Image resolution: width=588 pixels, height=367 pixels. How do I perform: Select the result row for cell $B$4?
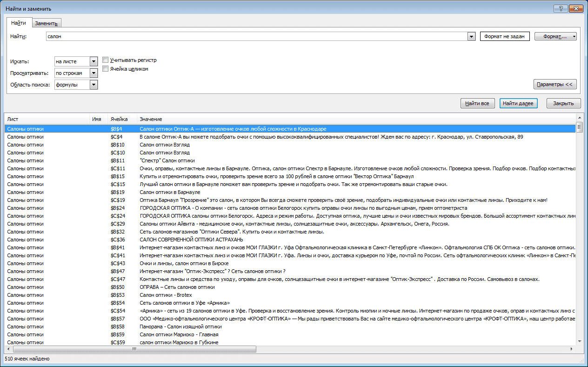290,129
